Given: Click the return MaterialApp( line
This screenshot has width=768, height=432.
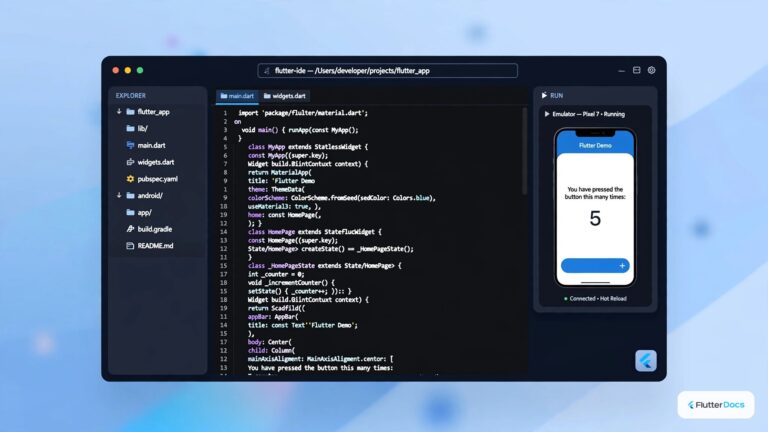Looking at the screenshot, I should (x=279, y=172).
